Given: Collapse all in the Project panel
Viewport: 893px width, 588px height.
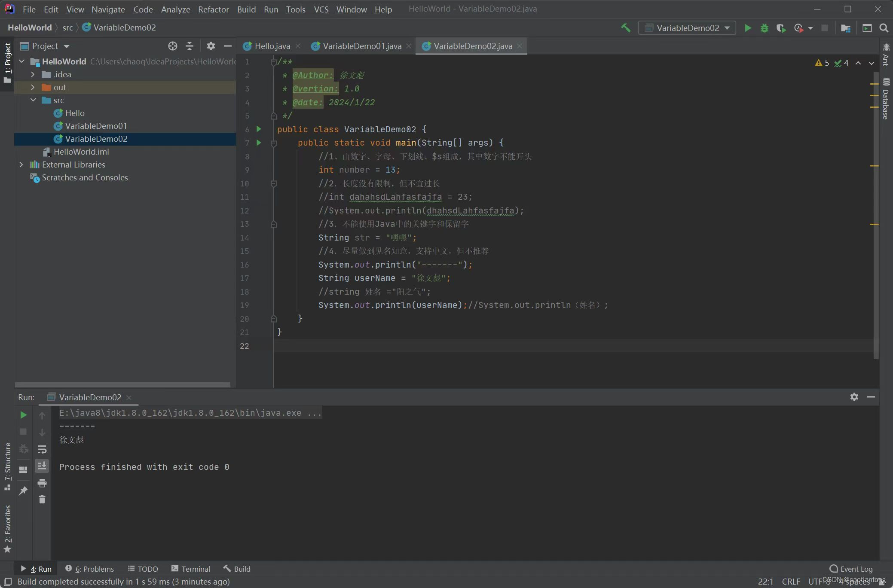Looking at the screenshot, I should 190,46.
